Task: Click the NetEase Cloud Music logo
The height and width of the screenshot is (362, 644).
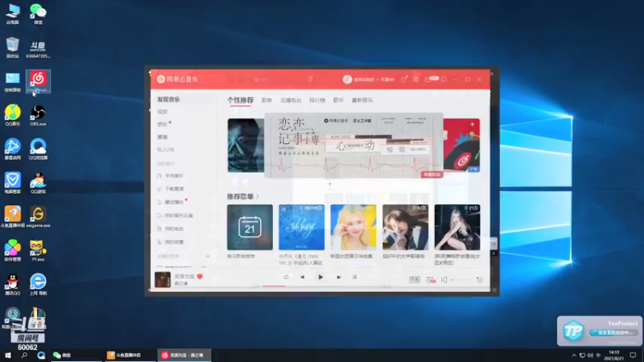Action: click(x=177, y=79)
